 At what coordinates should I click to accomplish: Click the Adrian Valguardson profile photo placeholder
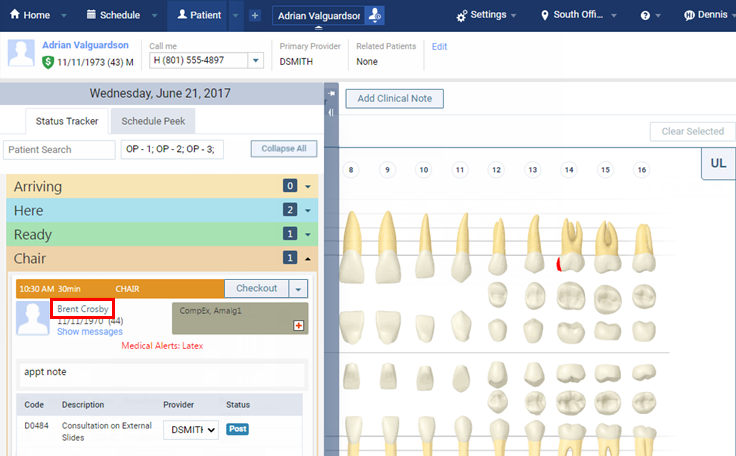21,53
